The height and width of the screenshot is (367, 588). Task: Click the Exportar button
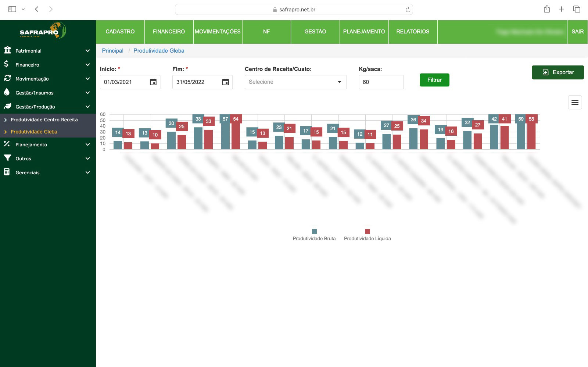click(557, 72)
